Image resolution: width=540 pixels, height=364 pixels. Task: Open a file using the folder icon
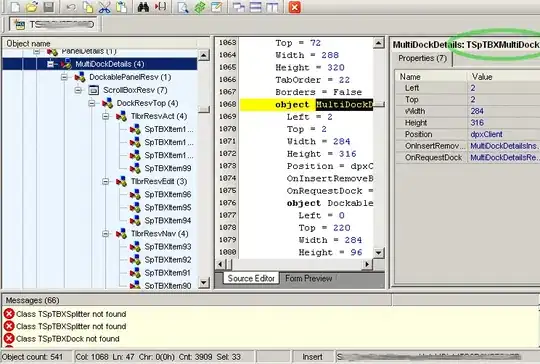[x=32, y=7]
